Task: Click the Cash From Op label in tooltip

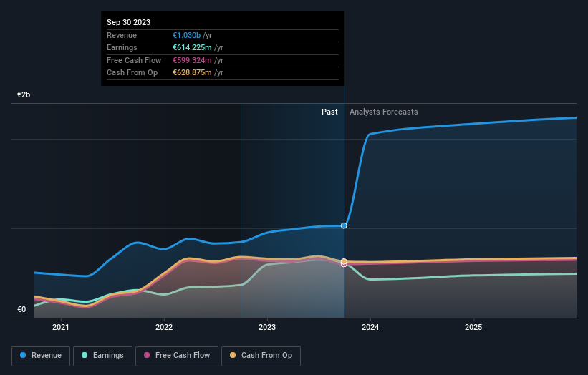Action: (132, 73)
